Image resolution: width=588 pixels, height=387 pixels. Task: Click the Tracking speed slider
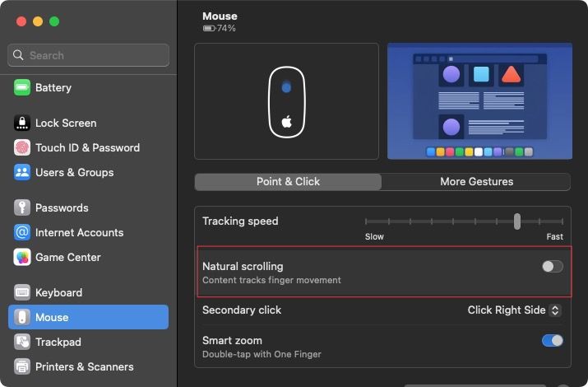465,221
